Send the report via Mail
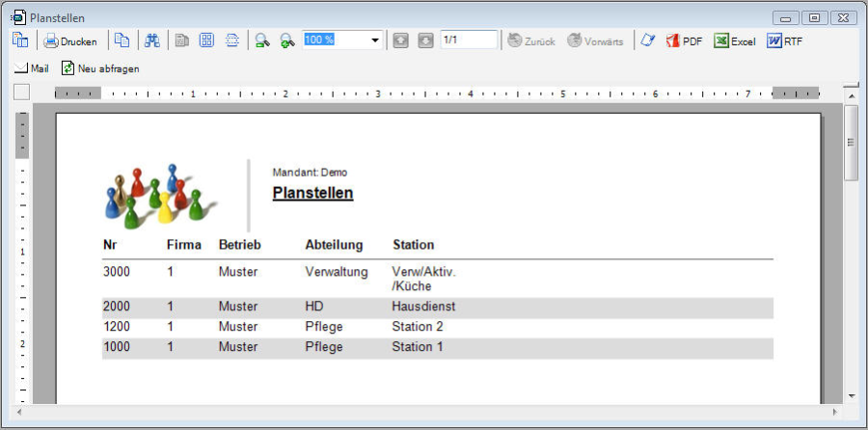The image size is (868, 430). tap(32, 68)
